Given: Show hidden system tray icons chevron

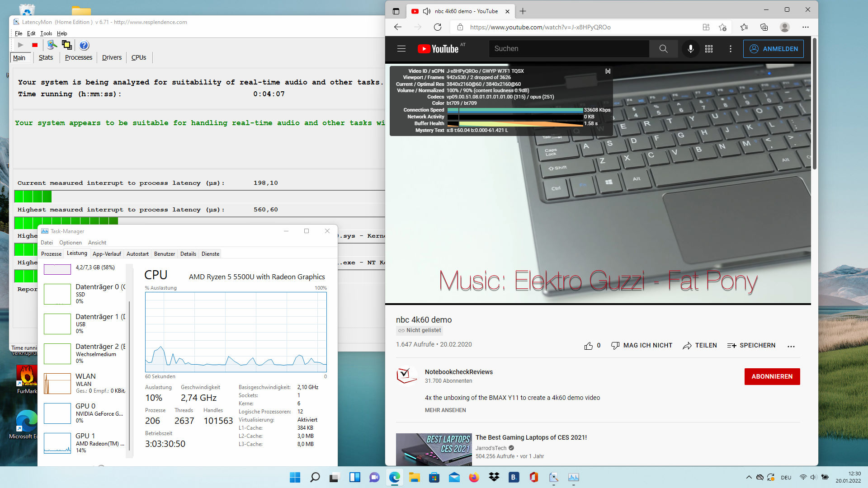Looking at the screenshot, I should pos(749,477).
